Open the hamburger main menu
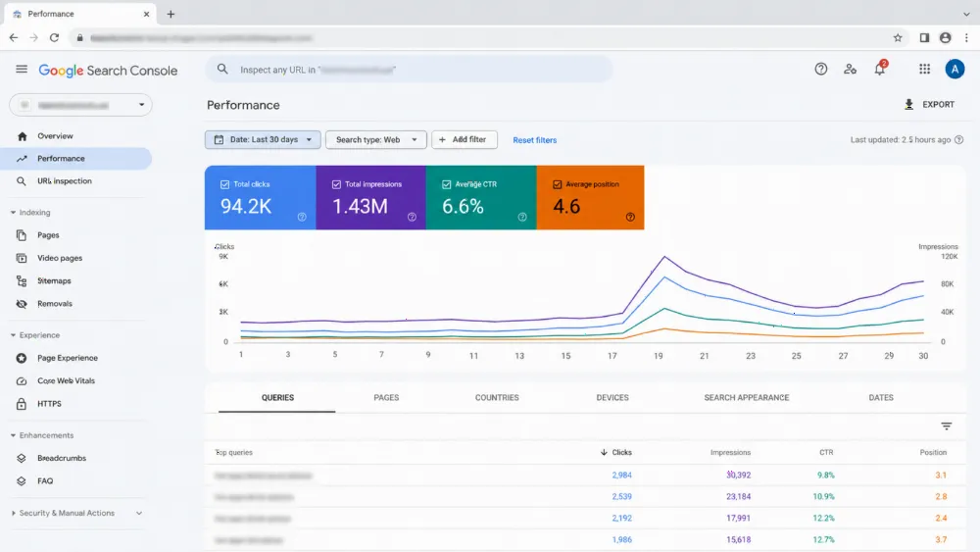 point(22,69)
